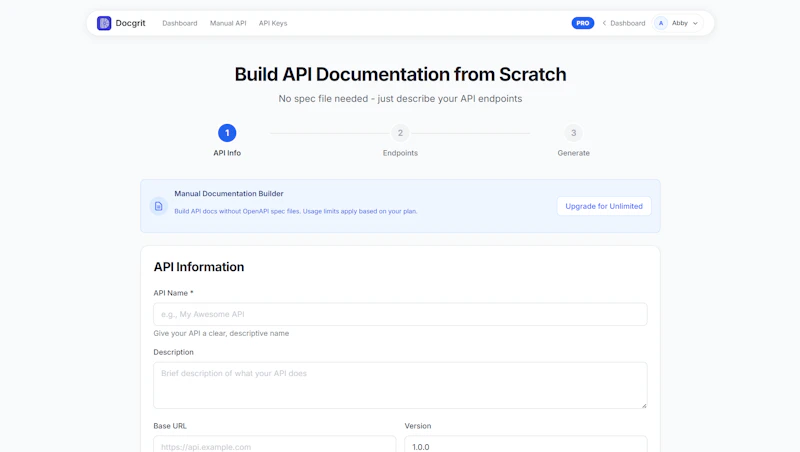Image resolution: width=800 pixels, height=452 pixels.
Task: Focus the Version field showing 1.0.0
Action: (526, 444)
